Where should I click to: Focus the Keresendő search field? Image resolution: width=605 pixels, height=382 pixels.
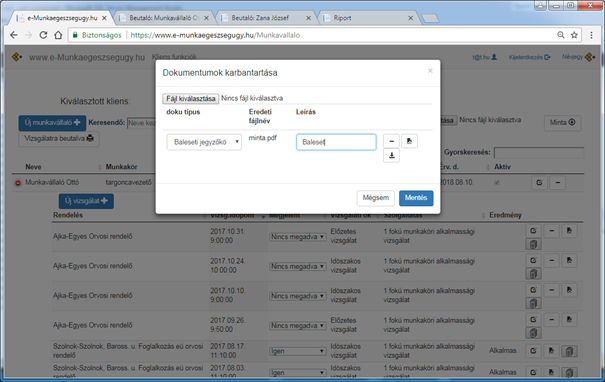(141, 123)
